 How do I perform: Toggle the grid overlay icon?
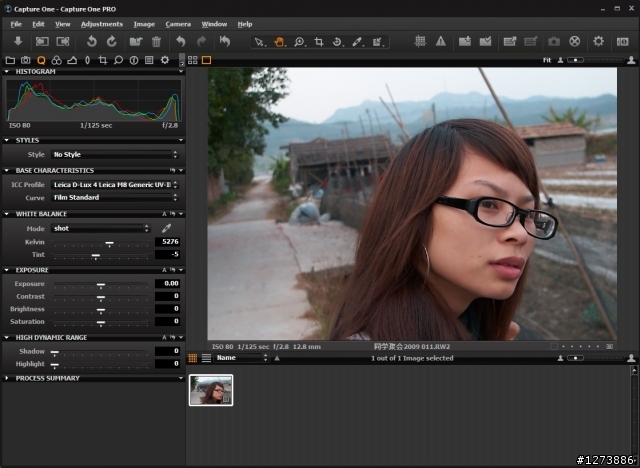420,41
